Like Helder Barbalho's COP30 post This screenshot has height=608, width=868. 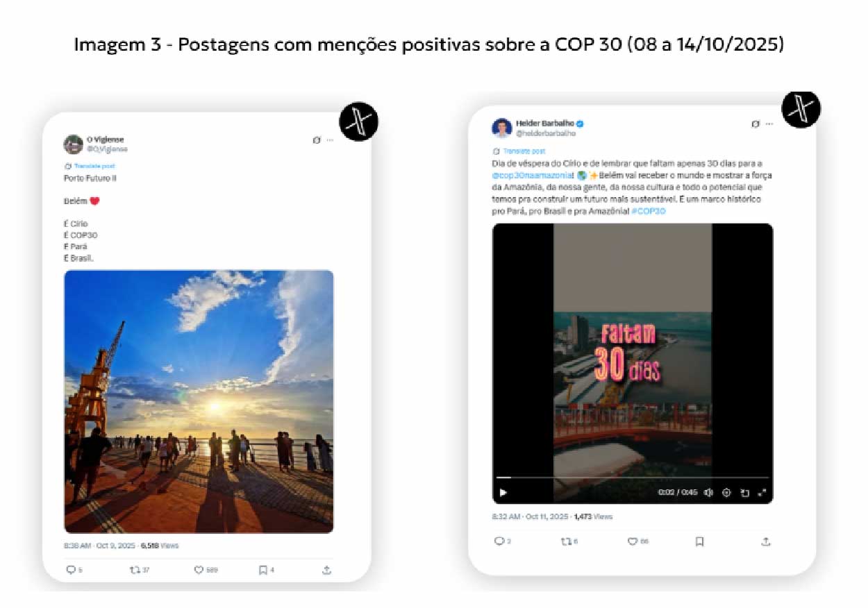tap(633, 541)
